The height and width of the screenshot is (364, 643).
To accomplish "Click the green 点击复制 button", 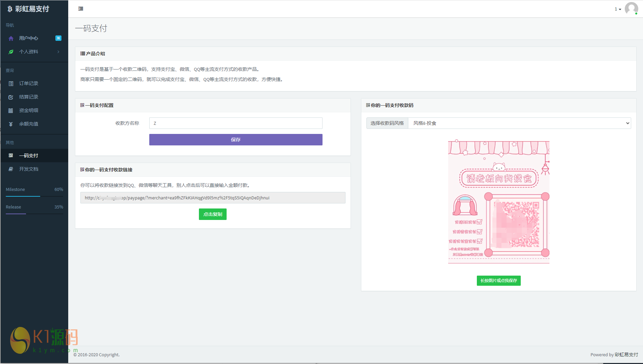I will pyautogui.click(x=213, y=214).
